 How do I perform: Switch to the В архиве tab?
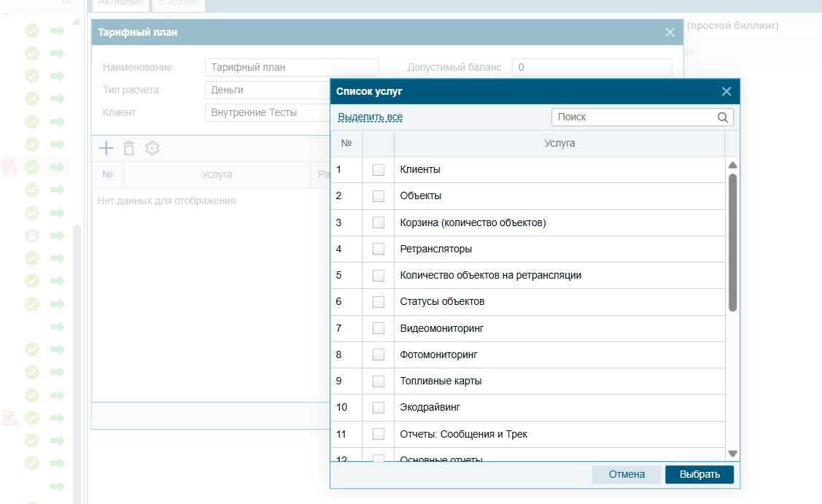pyautogui.click(x=179, y=3)
